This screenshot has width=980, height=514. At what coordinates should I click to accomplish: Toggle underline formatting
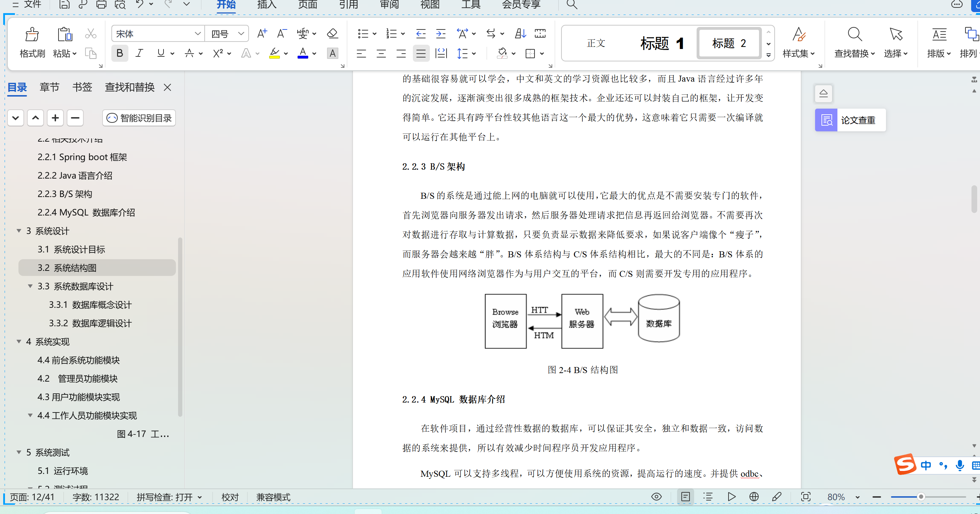[x=161, y=53]
